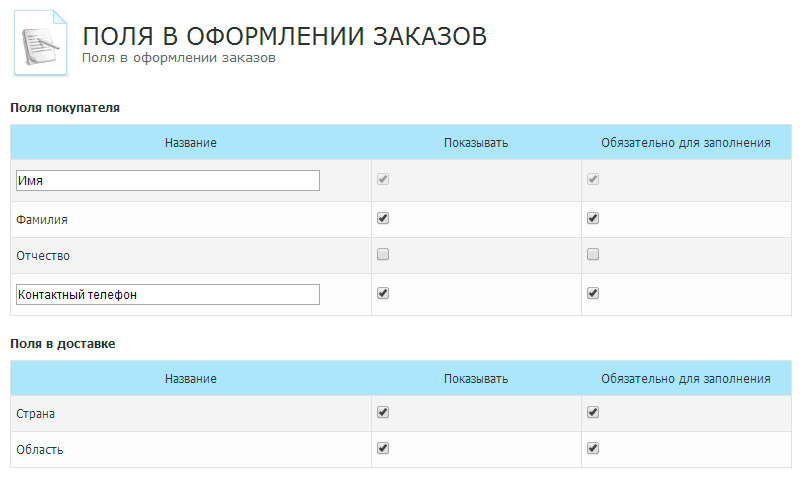This screenshot has width=805, height=479.
Task: Click the Имя name input field
Action: [168, 180]
